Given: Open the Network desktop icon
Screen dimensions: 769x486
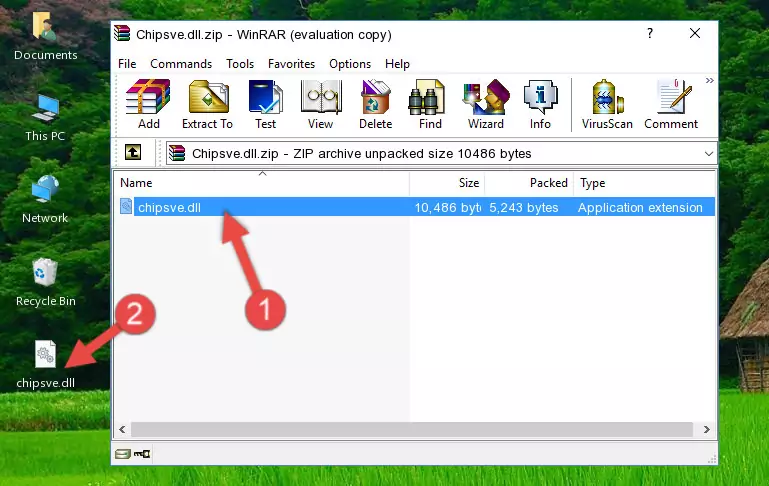Looking at the screenshot, I should (x=45, y=200).
